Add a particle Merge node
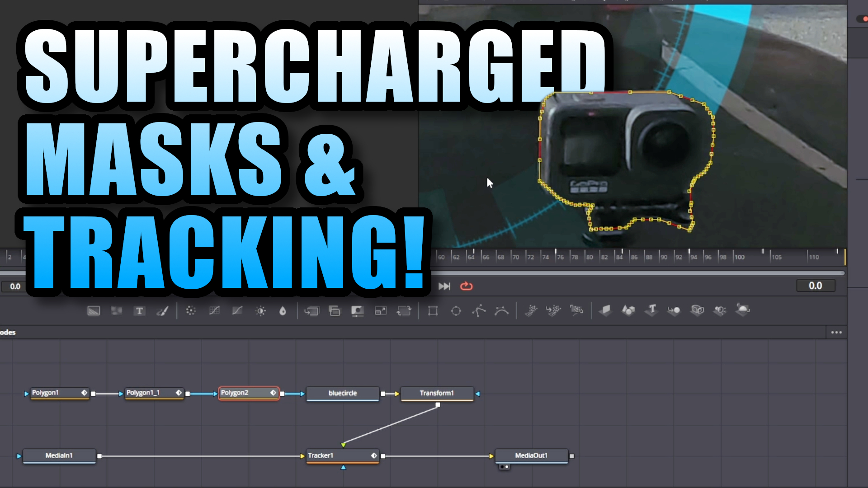 coord(553,310)
